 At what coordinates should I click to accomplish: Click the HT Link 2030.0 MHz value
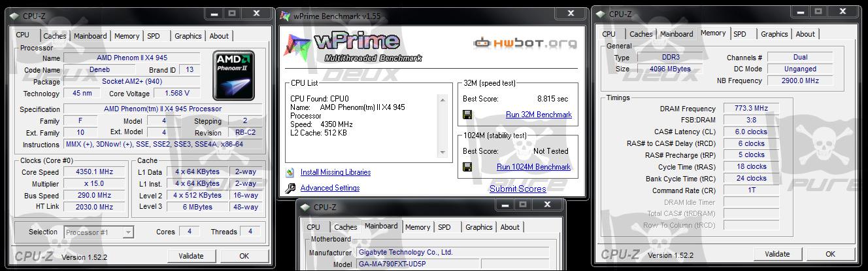tap(95, 208)
